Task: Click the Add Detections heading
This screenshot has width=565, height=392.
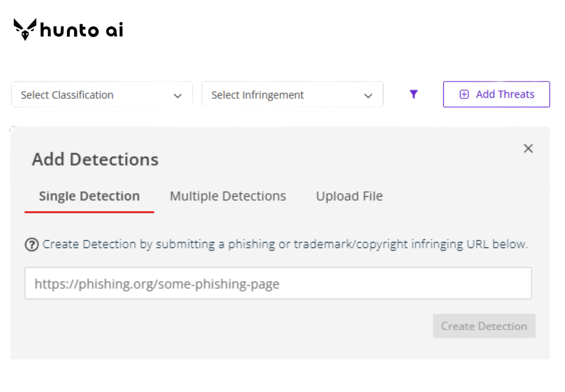Action: (x=95, y=159)
